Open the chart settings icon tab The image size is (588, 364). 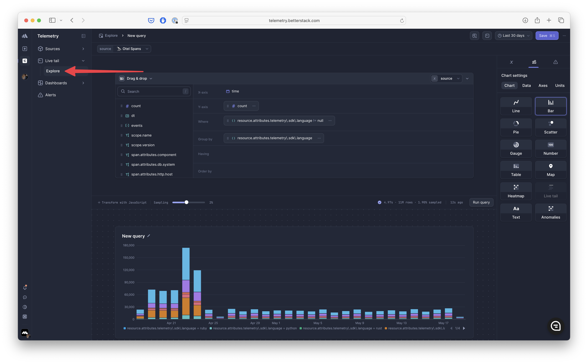(534, 62)
